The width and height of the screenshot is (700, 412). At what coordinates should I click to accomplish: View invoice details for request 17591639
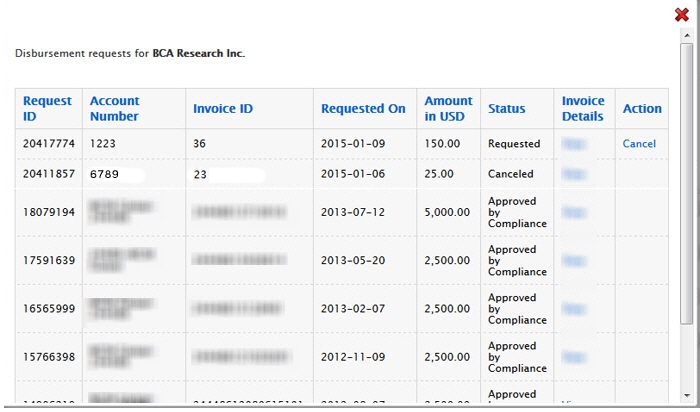click(x=573, y=260)
